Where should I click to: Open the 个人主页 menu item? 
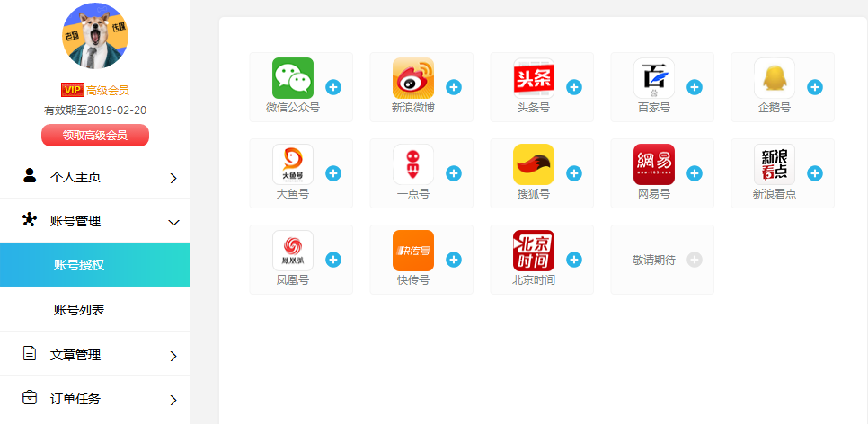pos(94,177)
